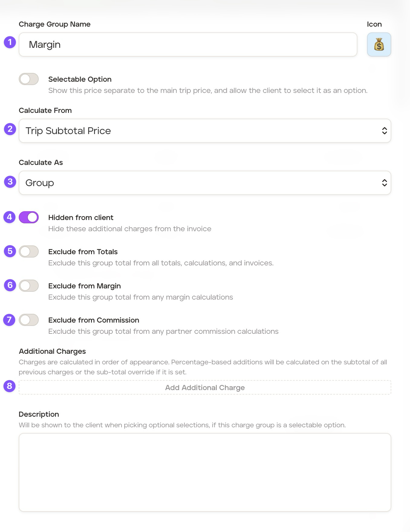Click the step 1 numbered badge

[10, 42]
